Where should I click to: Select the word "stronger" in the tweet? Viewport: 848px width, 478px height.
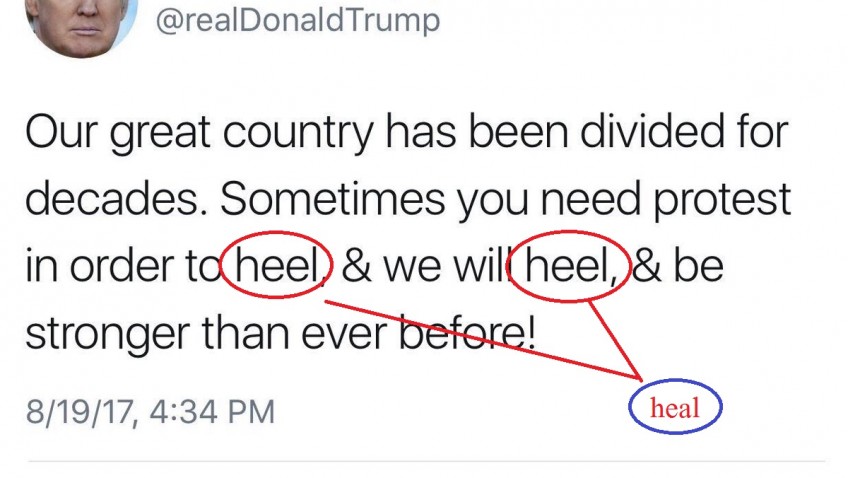[107, 334]
